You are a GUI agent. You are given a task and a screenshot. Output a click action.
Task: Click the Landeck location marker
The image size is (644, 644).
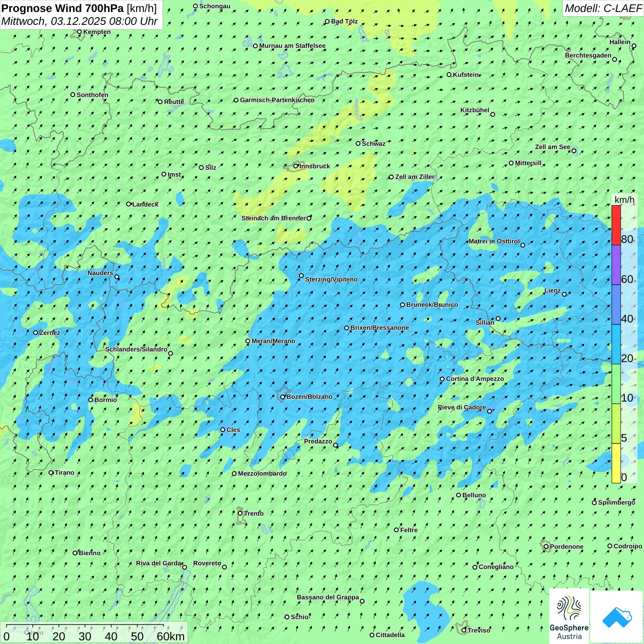tap(128, 204)
